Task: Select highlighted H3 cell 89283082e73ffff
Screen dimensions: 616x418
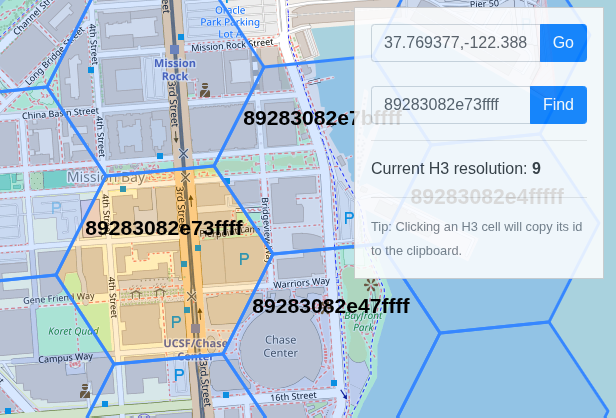Action: (x=163, y=228)
